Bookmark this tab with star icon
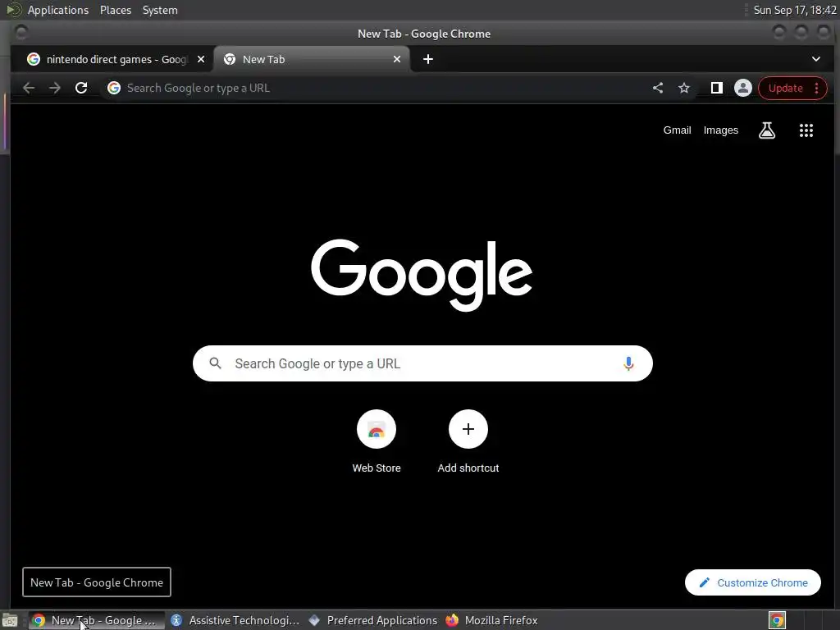The width and height of the screenshot is (840, 630). [x=683, y=88]
